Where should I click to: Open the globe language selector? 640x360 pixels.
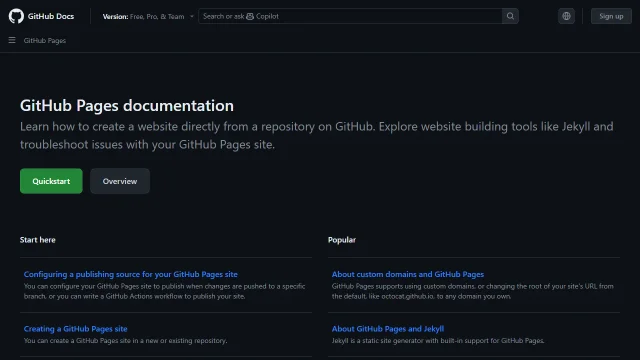tap(567, 16)
